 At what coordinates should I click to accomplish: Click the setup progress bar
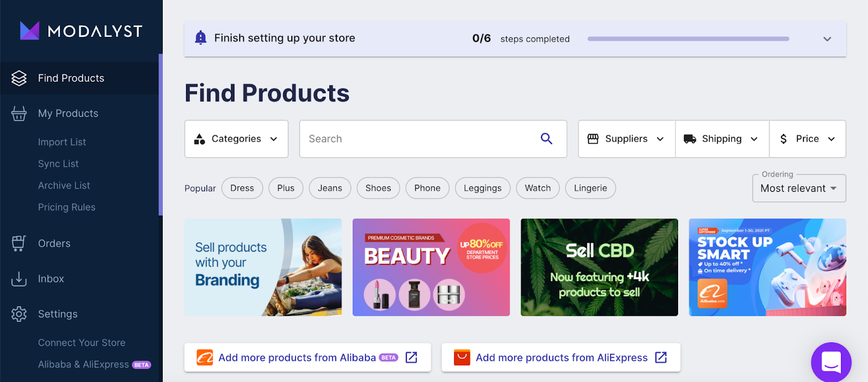[x=688, y=39]
